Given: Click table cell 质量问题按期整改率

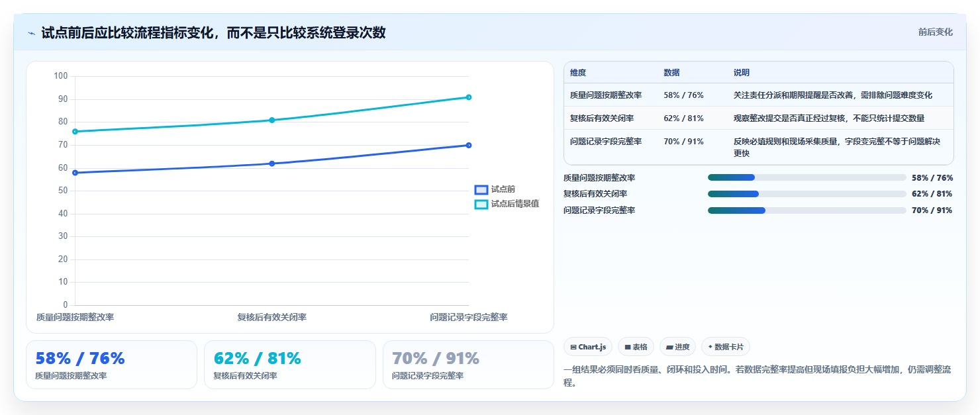Looking at the screenshot, I should coord(606,95).
